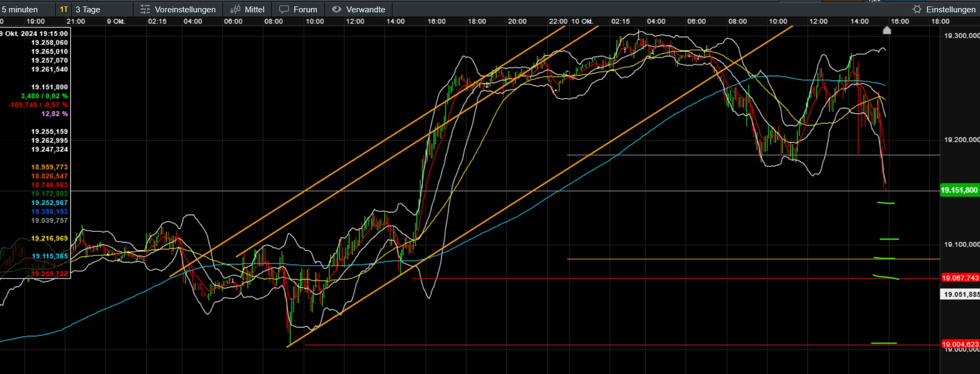Click the green '3,480 / 0,02 %' change value
Image resolution: width=980 pixels, height=374 pixels.
44,96
